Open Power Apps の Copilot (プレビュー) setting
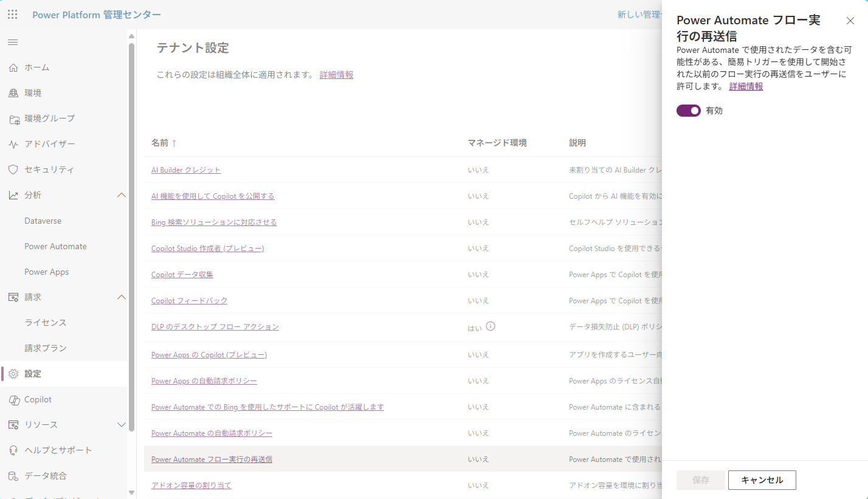 pos(209,355)
